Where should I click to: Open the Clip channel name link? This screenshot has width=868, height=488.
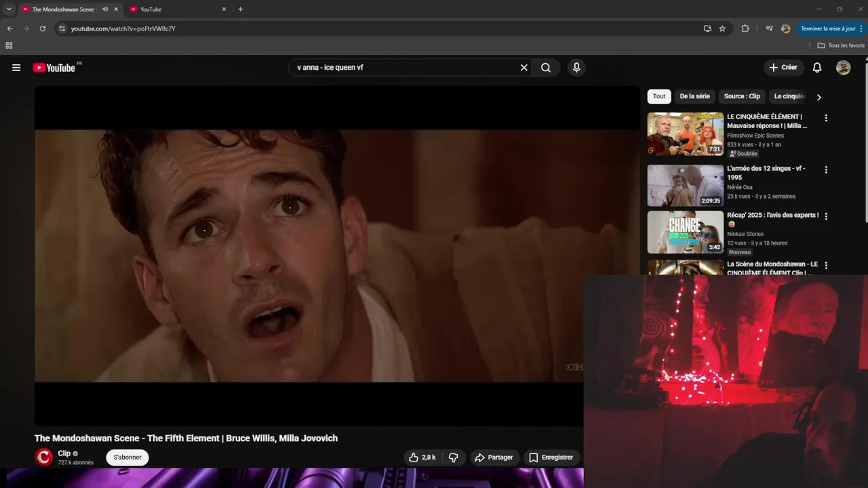pos(64,453)
